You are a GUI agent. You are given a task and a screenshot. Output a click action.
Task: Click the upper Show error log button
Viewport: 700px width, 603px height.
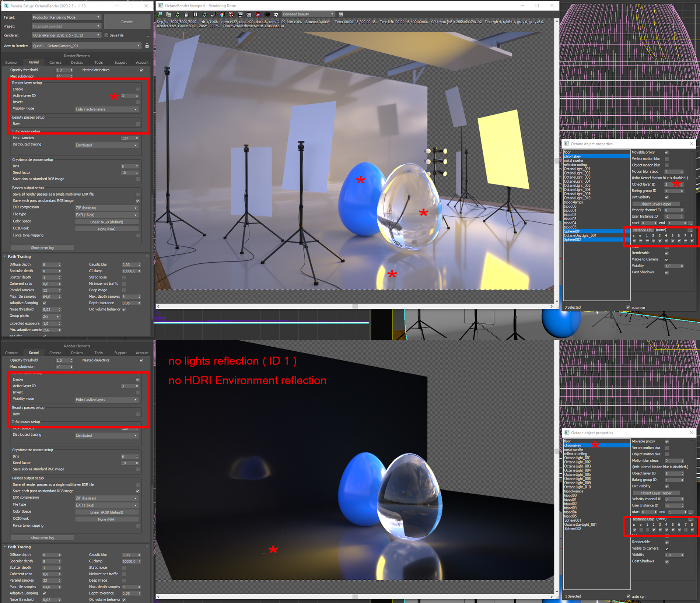42,248
